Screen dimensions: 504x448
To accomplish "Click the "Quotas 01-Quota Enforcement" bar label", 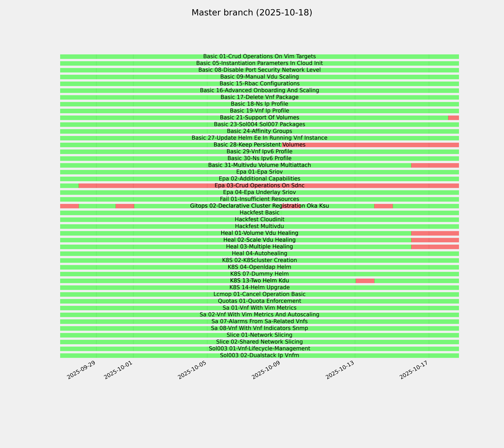I will pyautogui.click(x=259, y=301).
